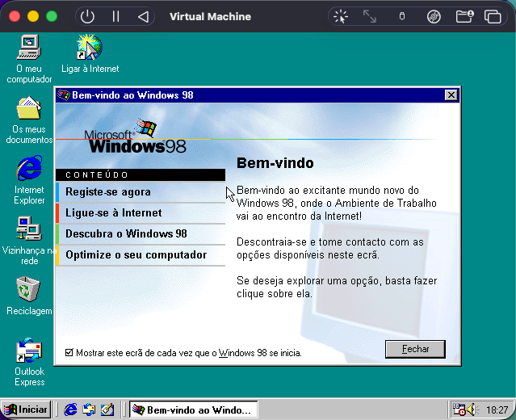
Task: Open the Reciclagem recycle bin
Action: coord(29,290)
